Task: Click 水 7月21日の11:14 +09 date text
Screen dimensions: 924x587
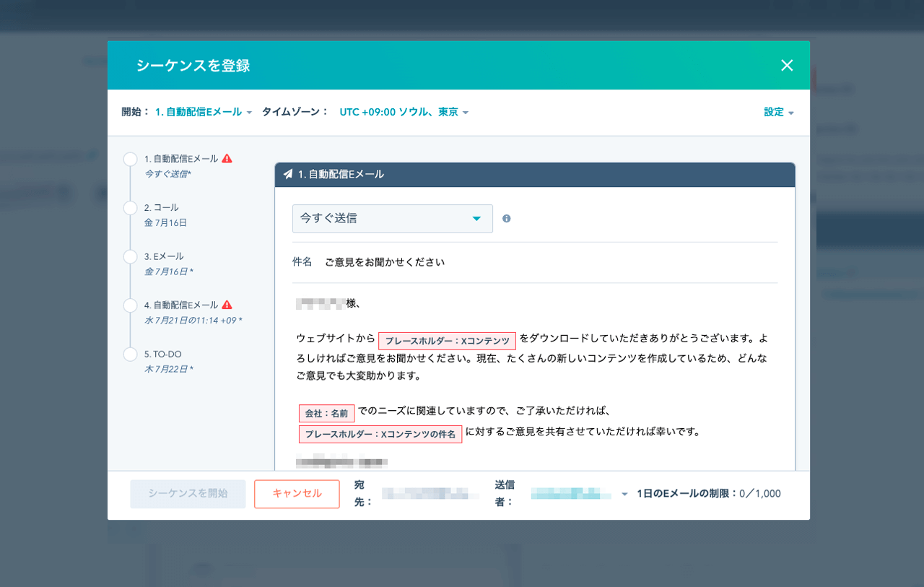Action: (193, 320)
